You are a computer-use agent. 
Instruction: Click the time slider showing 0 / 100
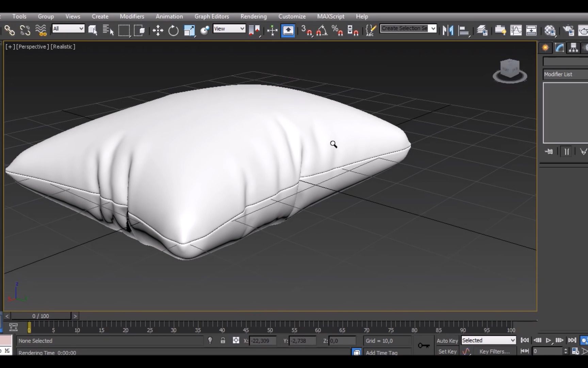41,316
